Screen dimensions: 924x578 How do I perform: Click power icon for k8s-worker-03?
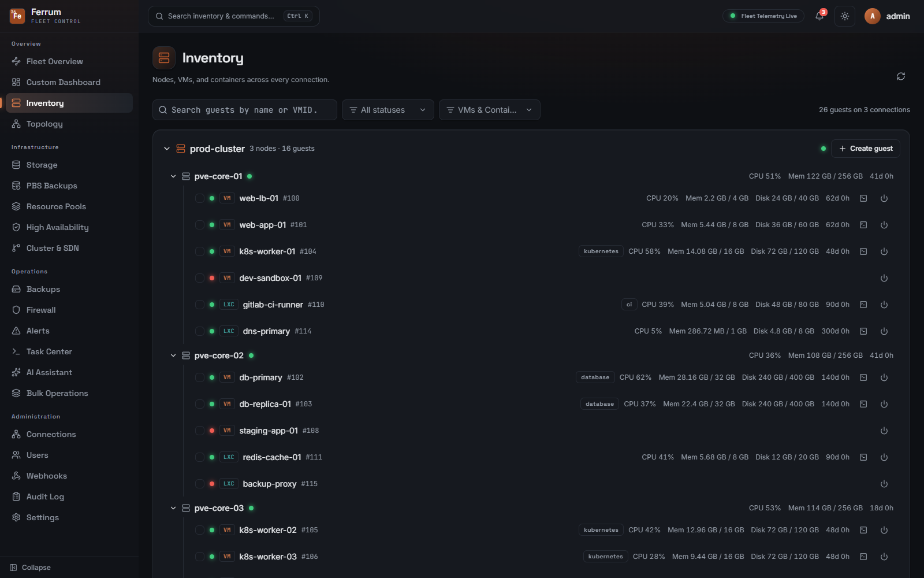tap(884, 557)
